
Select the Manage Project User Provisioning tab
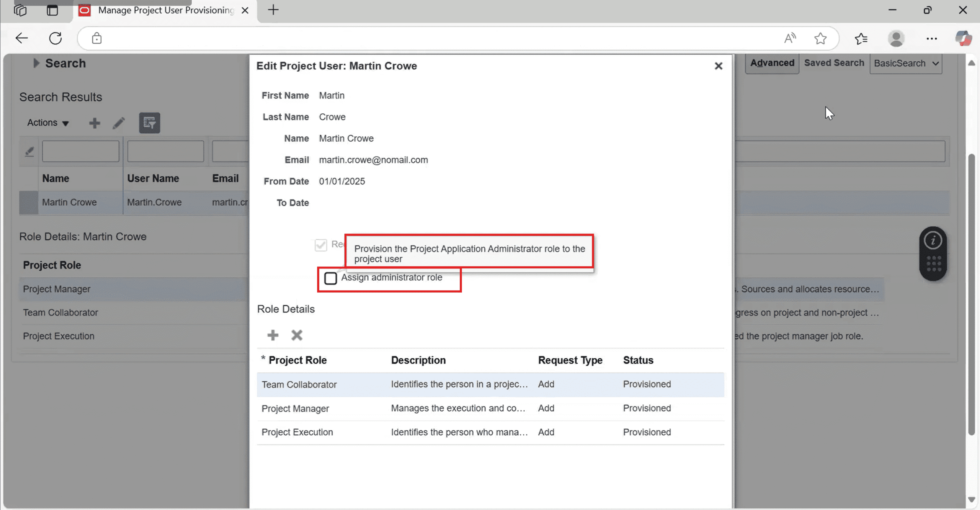(165, 10)
